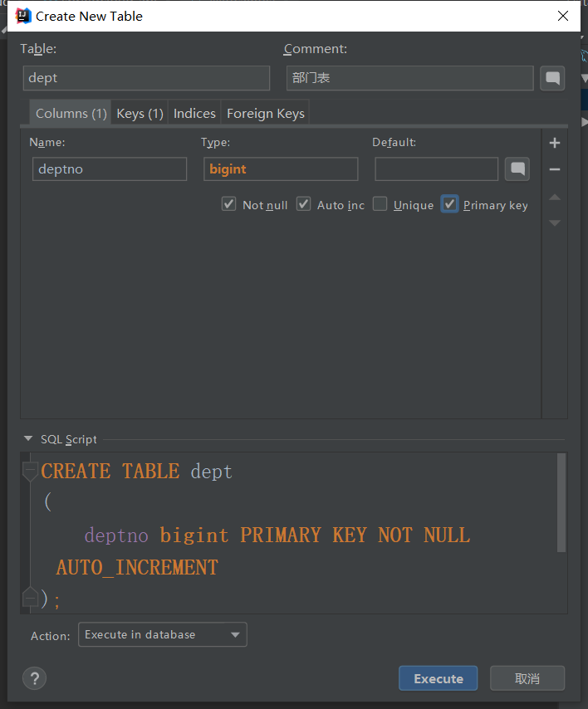588x709 pixels.
Task: Switch to the Keys (1) tab
Action: click(140, 114)
